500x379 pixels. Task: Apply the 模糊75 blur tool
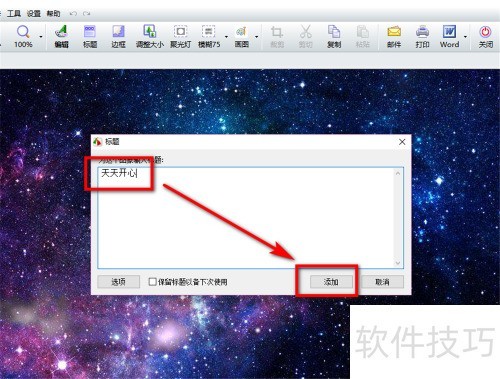click(209, 37)
